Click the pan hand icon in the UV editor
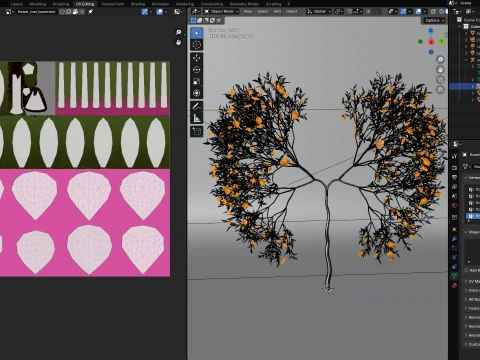Viewport: 480px width, 360px height. click(x=178, y=42)
